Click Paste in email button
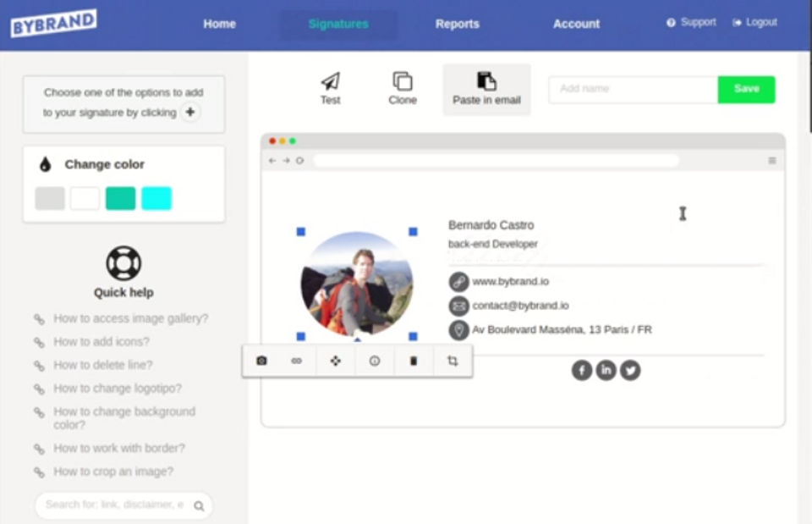 (x=486, y=89)
